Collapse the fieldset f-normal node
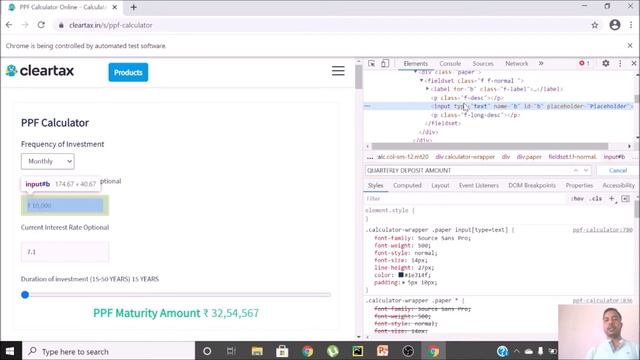 coord(422,81)
